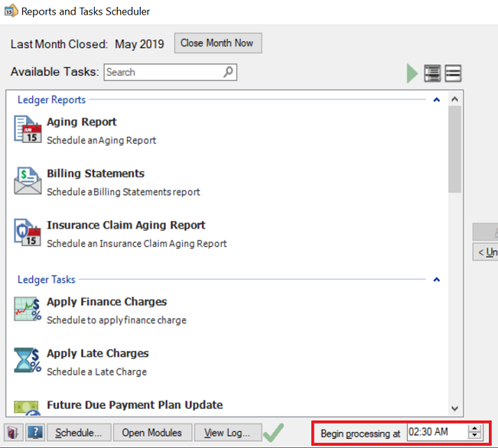Screen dimensions: 498x448
Task: Click the Apply Finance Charges chart icon
Action: click(x=28, y=309)
